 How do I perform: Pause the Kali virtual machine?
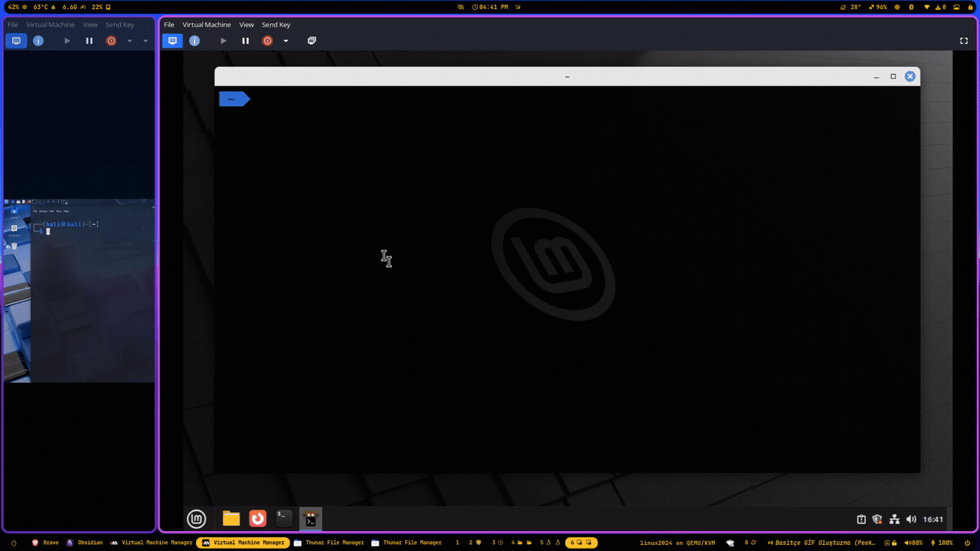(x=89, y=41)
